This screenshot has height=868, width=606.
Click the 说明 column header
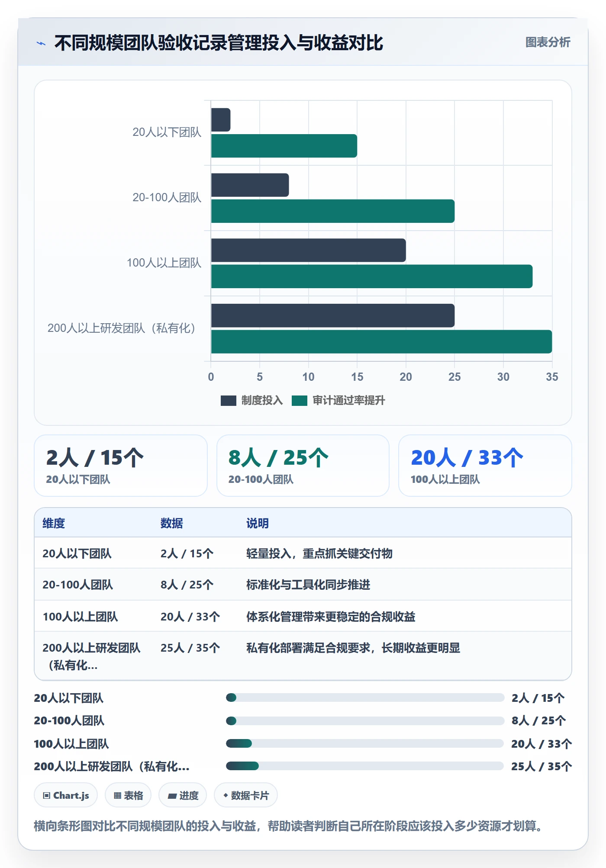pos(258,523)
